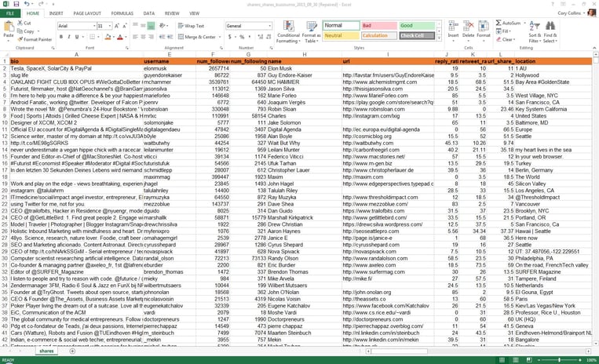
Task: Toggle Wrap Text
Action: [191, 26]
